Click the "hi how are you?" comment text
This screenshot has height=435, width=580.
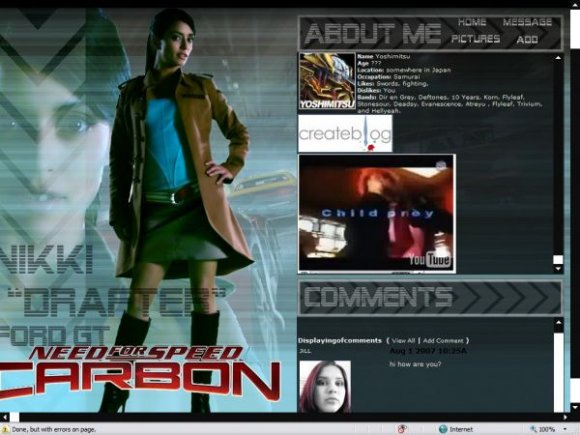coord(415,364)
